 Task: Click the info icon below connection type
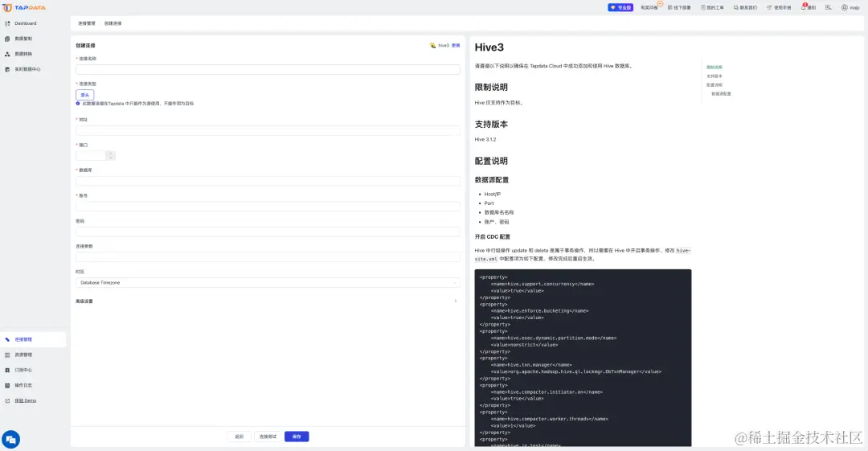click(78, 104)
